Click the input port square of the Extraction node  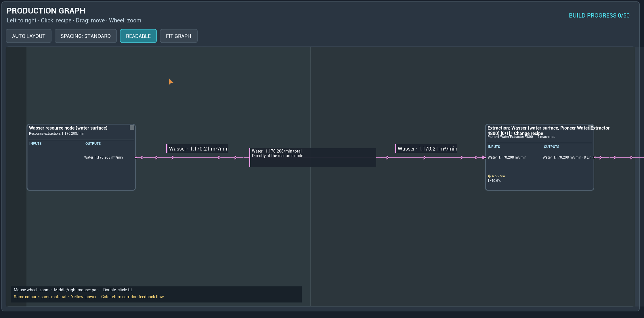[x=485, y=157]
